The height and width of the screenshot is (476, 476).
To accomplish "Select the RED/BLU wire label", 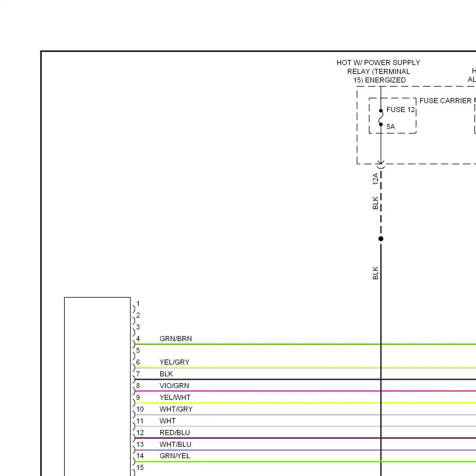I will [x=175, y=433].
